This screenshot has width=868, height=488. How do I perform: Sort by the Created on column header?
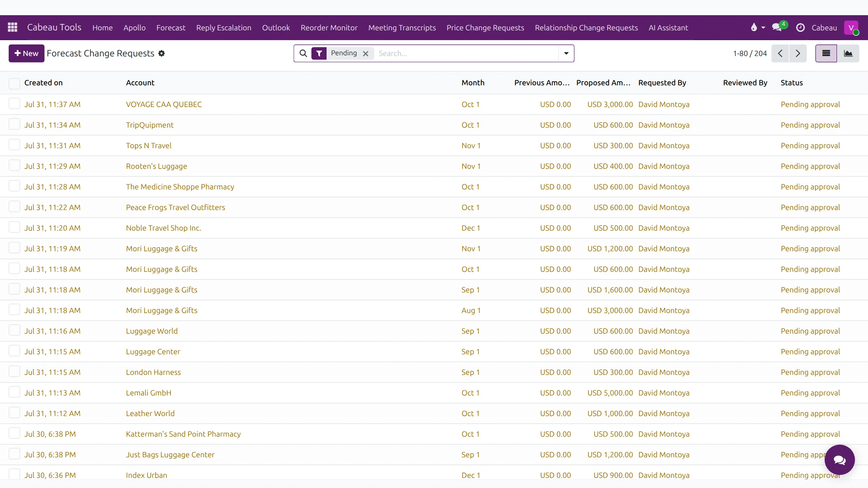43,83
